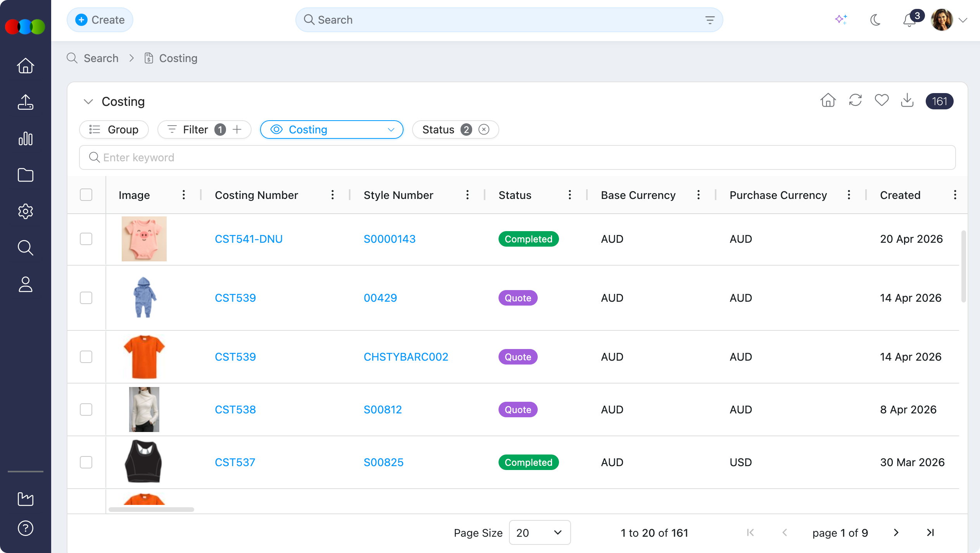Collapse the Costing panel chevron
The height and width of the screenshot is (553, 980).
(x=88, y=102)
